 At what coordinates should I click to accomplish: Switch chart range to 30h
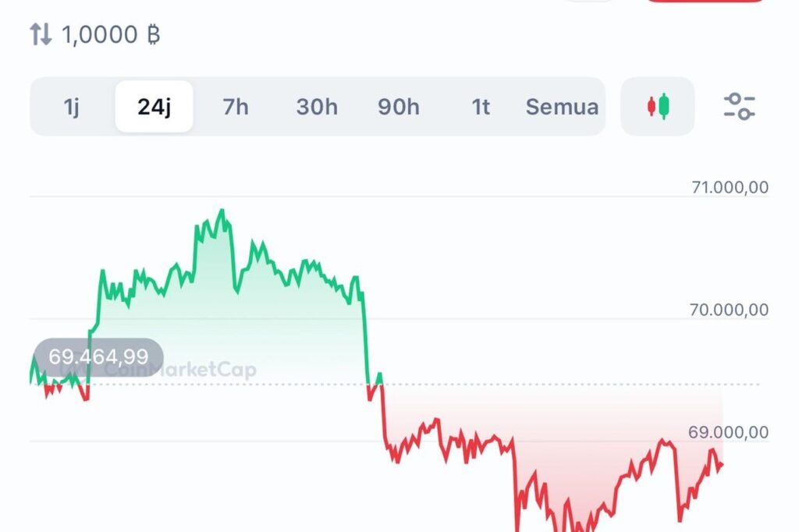point(317,107)
